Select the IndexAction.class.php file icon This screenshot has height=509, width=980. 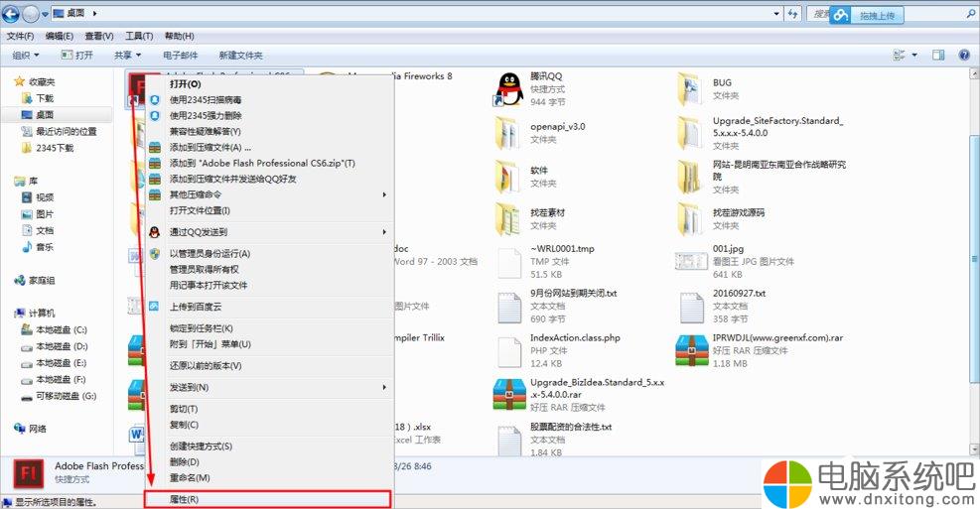509,352
